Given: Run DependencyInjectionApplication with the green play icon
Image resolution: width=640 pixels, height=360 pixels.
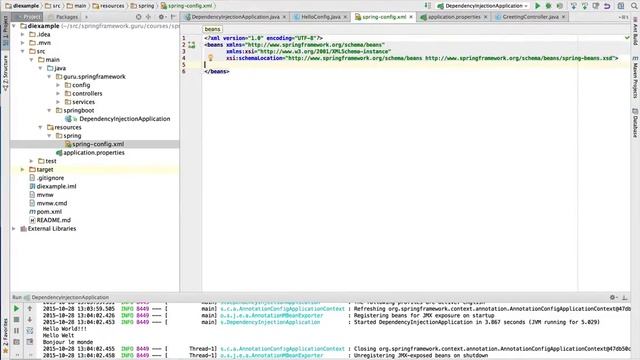Looking at the screenshot, I should pyautogui.click(x=538, y=6).
